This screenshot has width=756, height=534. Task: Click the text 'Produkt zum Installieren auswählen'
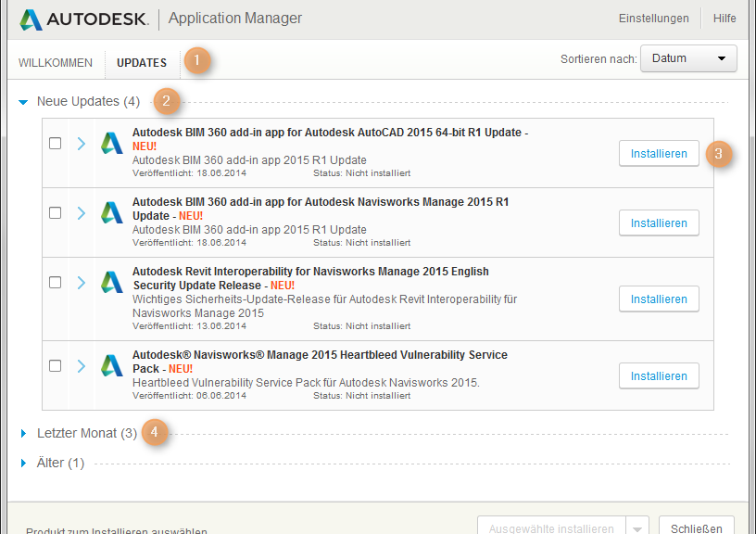[117, 530]
